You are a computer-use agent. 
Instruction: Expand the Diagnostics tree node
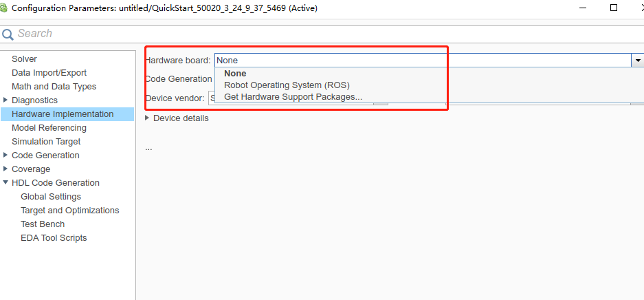[5, 100]
